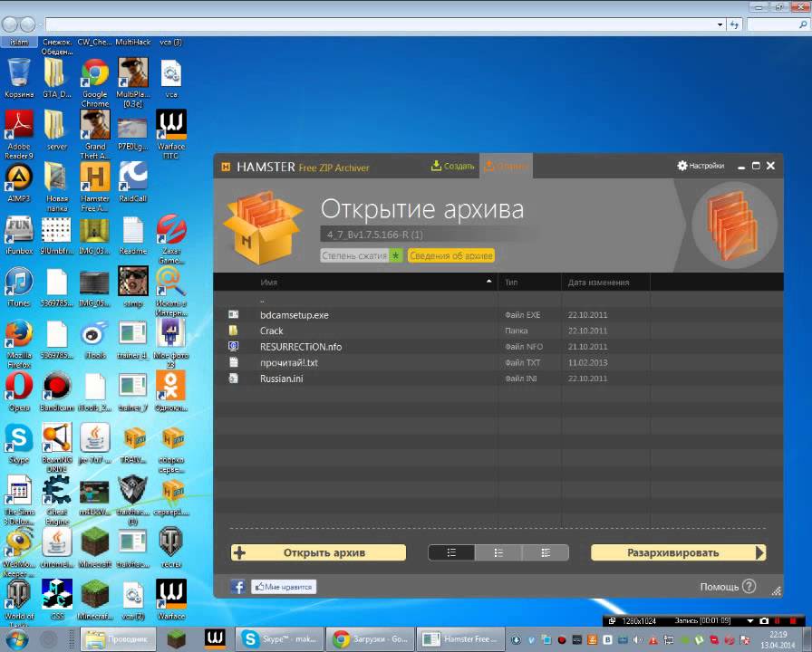
Task: Click the Сведения об архиве button
Action: (450, 255)
